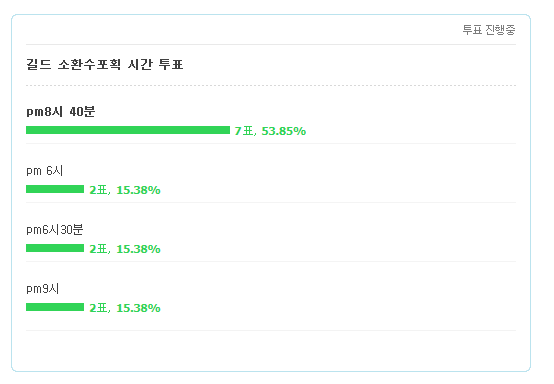The height and width of the screenshot is (384, 554).
Task: Click the green bar under pm6시30분
Action: pyautogui.click(x=55, y=248)
